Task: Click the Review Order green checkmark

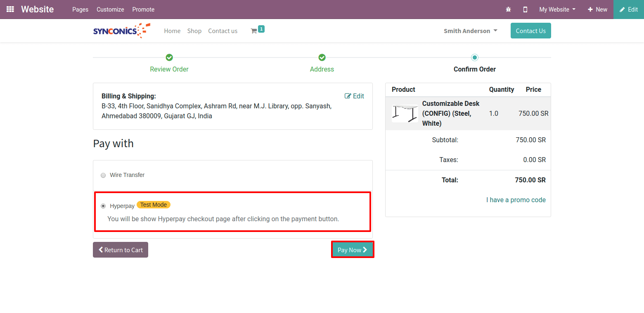Action: pos(169,57)
